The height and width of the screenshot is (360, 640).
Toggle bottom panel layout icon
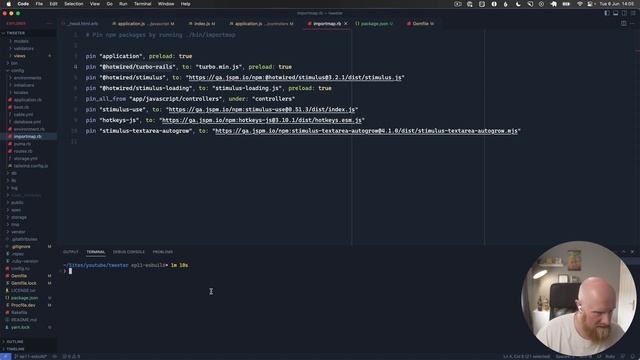click(616, 13)
